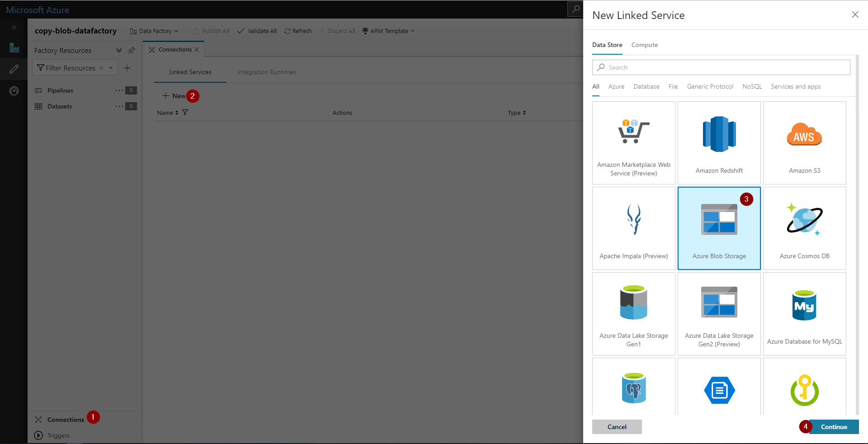Choose Azure Database for MySQL tile
Screen dimensions: 868x444
804,314
